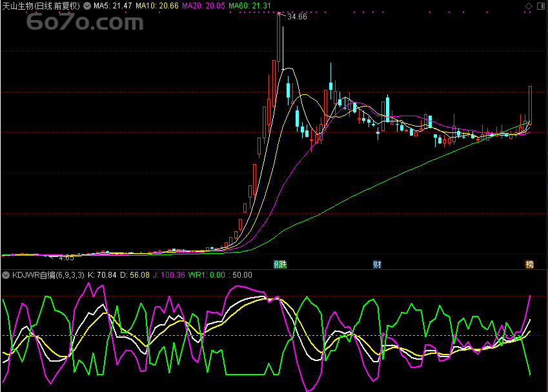The image size is (548, 392).
Task: Open the 财 financial report marker
Action: tap(377, 264)
